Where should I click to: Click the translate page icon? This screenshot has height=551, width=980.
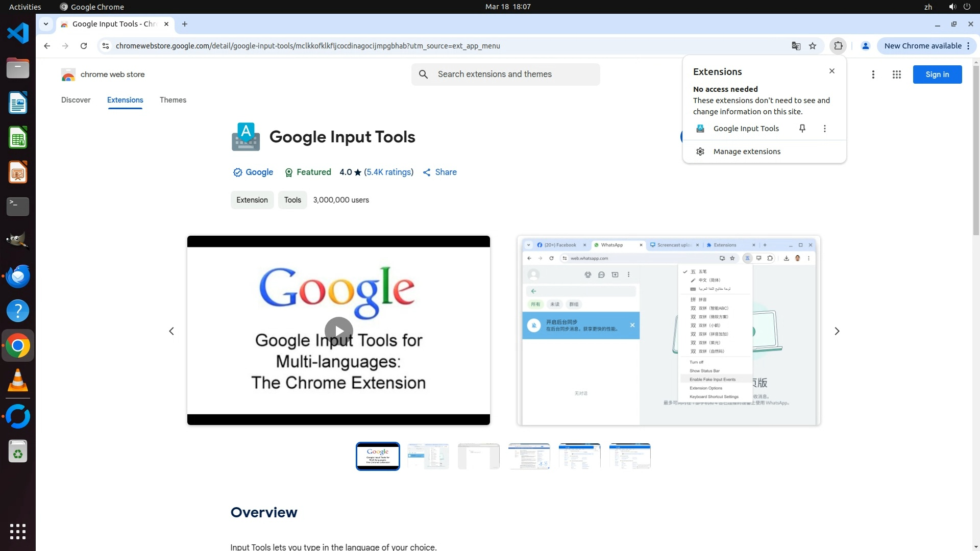[x=796, y=46]
